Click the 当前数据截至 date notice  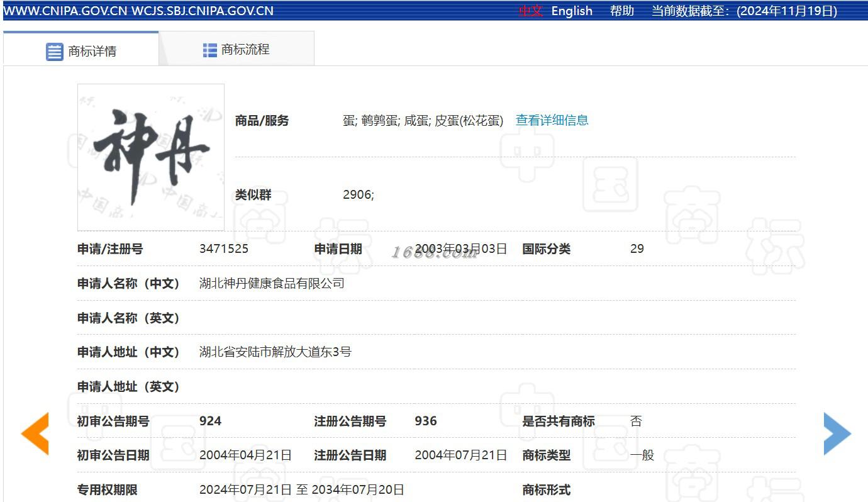pos(744,11)
